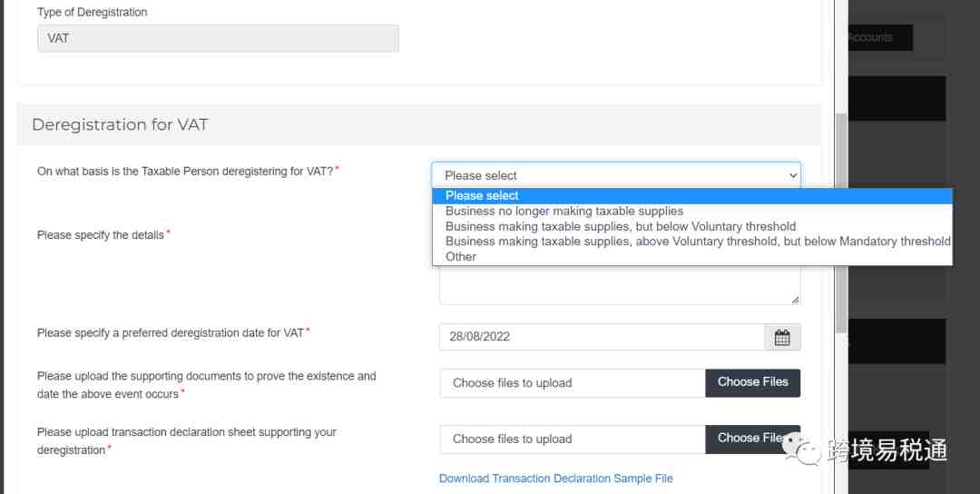
Task: Click the preferred deregistration date field
Action: (602, 337)
